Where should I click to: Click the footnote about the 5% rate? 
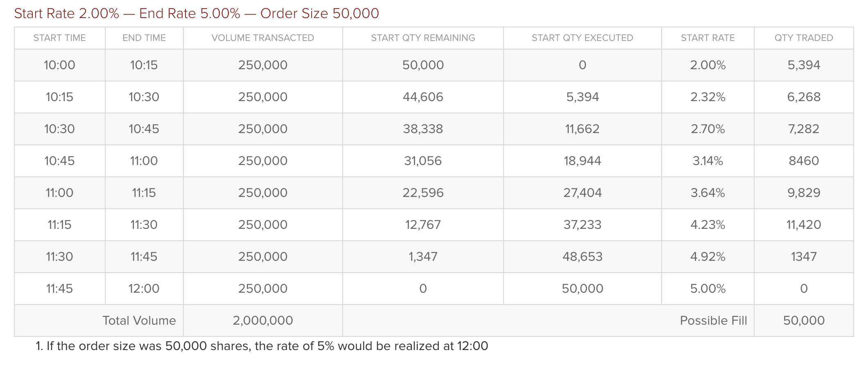pos(262,346)
